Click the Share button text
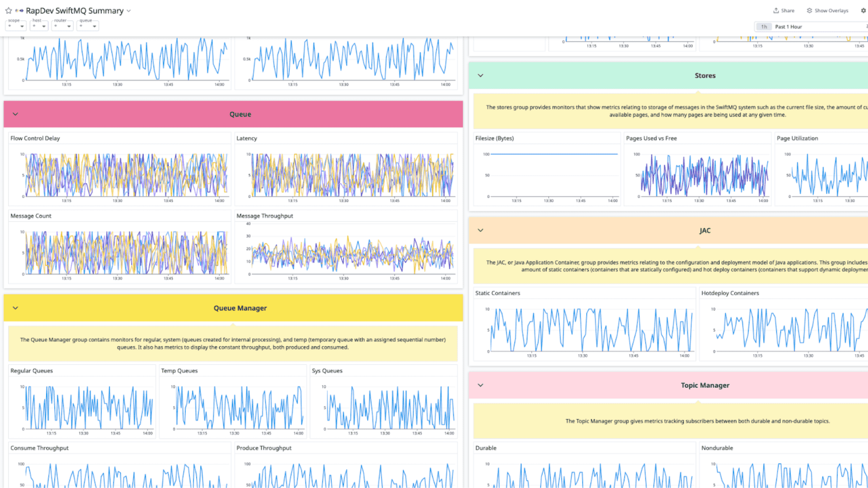 [788, 10]
